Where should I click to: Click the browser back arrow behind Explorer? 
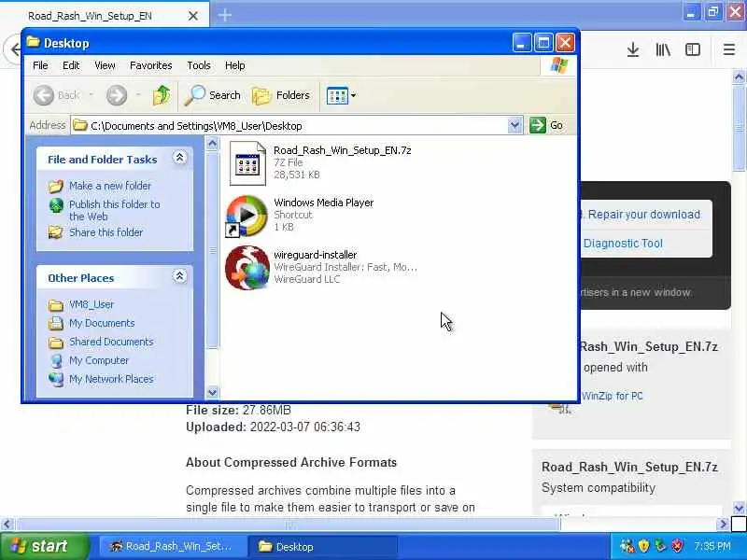click(14, 49)
